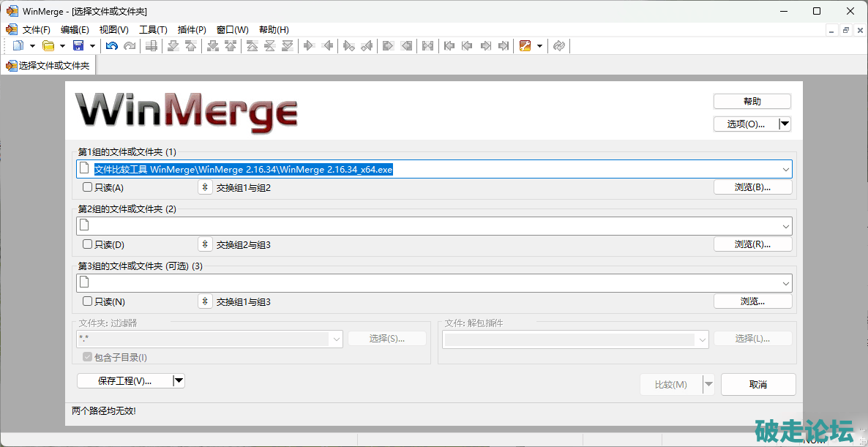The height and width of the screenshot is (447, 868).
Task: Click the swap icon beside 交换组2与组3
Action: [x=206, y=244]
